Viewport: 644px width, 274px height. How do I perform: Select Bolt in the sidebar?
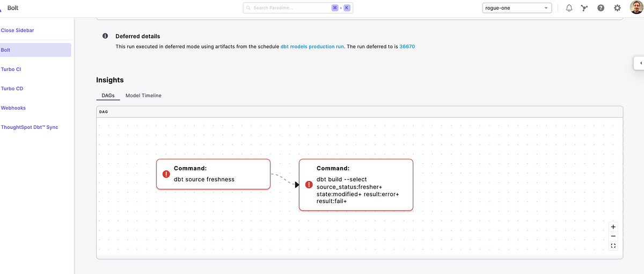coord(35,50)
